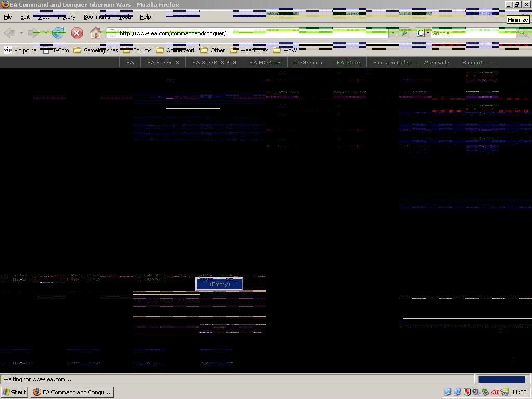Open the View menu
532x399 pixels.
(44, 17)
